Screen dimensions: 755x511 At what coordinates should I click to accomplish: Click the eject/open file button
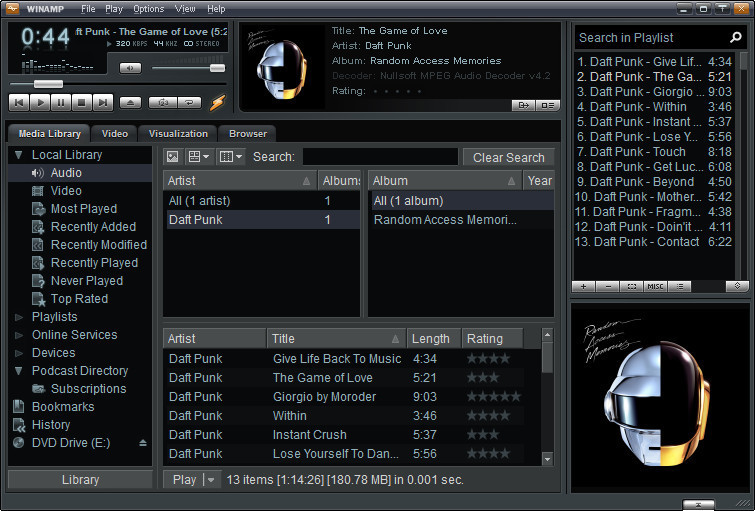pos(131,102)
